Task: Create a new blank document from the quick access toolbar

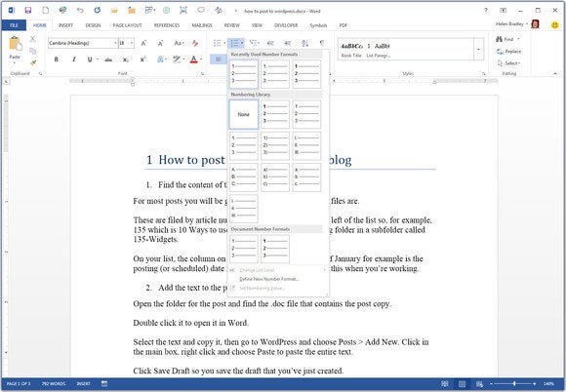Action: pos(46,11)
